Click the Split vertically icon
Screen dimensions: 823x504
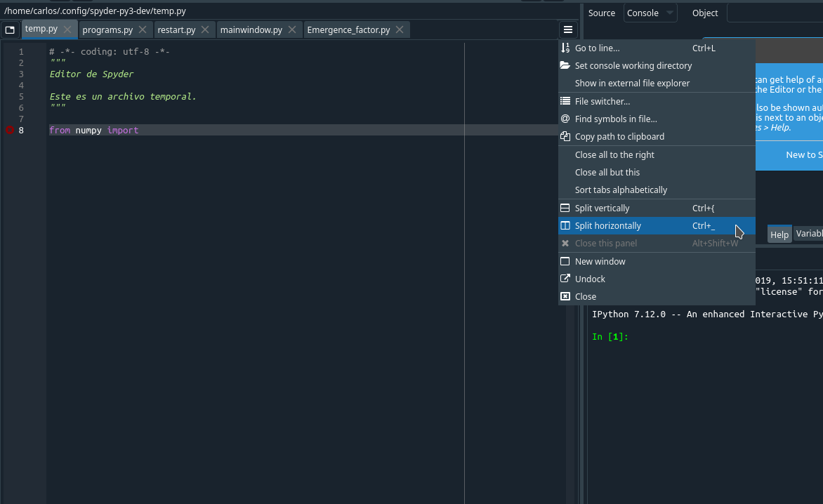tap(565, 208)
